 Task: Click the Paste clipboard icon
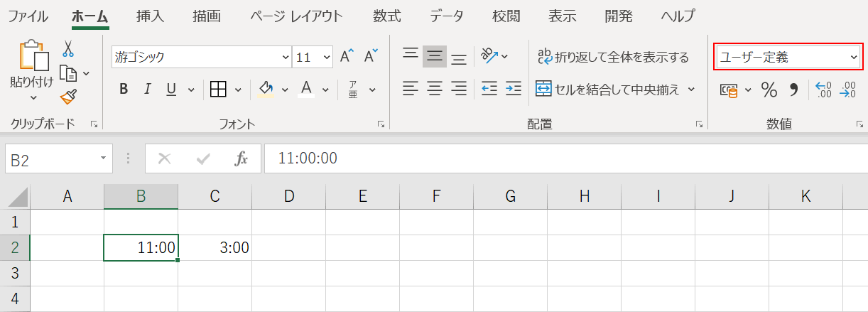coord(33,56)
